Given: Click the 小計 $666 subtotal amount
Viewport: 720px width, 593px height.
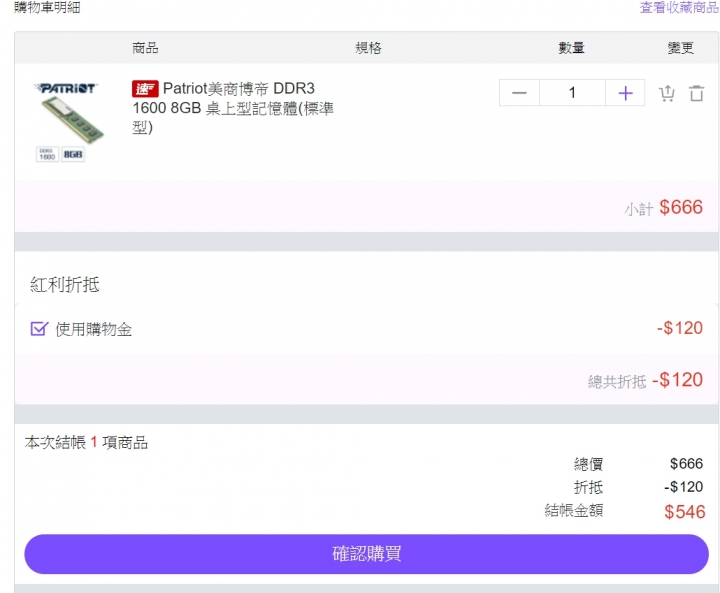Looking at the screenshot, I should (681, 207).
